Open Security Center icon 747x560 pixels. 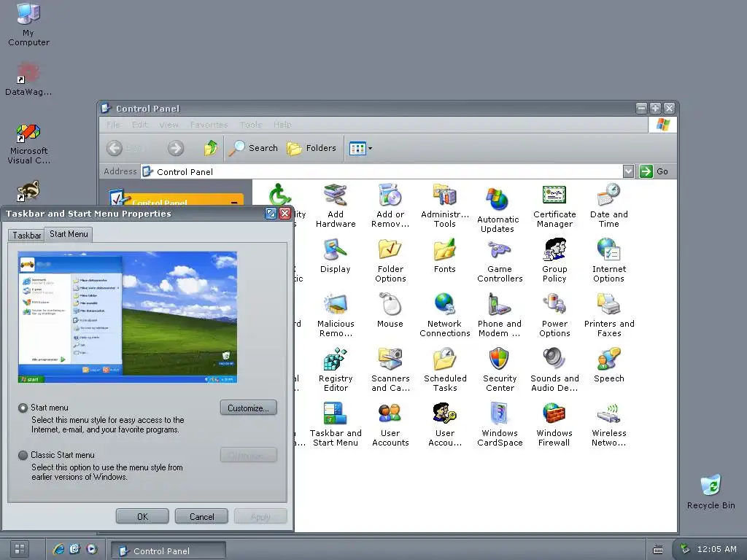click(500, 370)
